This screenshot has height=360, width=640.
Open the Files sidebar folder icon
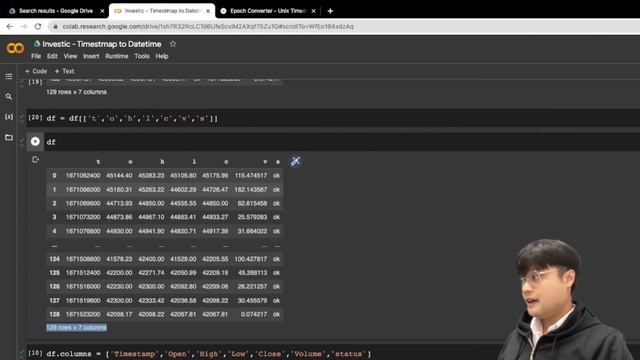[x=9, y=137]
